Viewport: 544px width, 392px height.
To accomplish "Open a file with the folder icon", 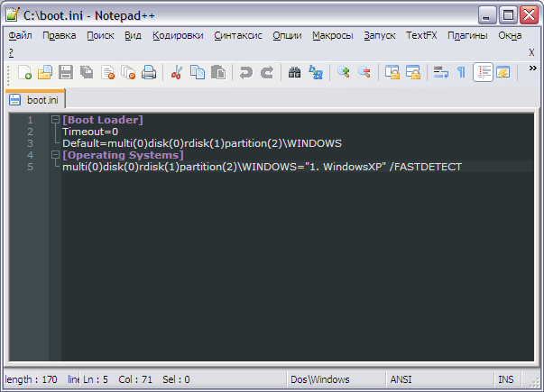I will pos(45,73).
